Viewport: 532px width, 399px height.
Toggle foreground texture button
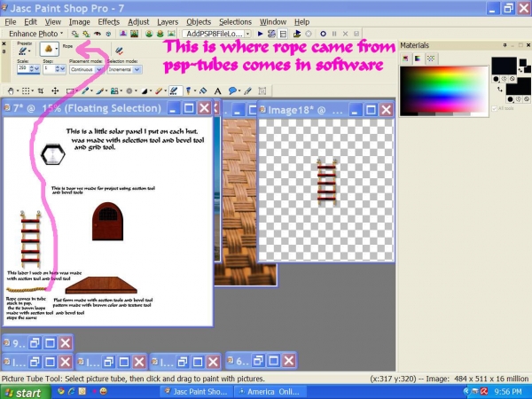click(x=505, y=79)
